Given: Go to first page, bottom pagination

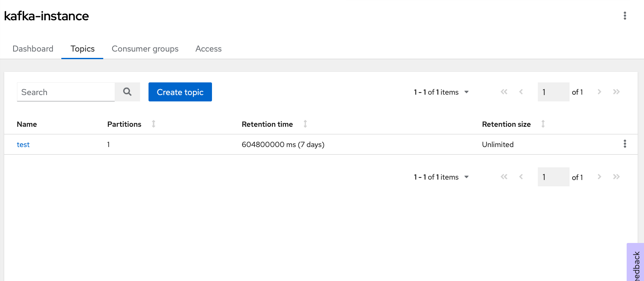Looking at the screenshot, I should click(x=504, y=177).
